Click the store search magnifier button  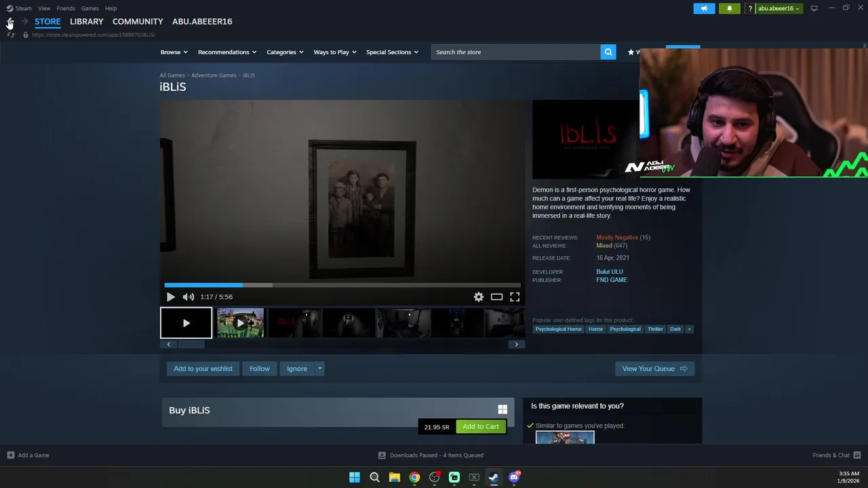tap(608, 52)
